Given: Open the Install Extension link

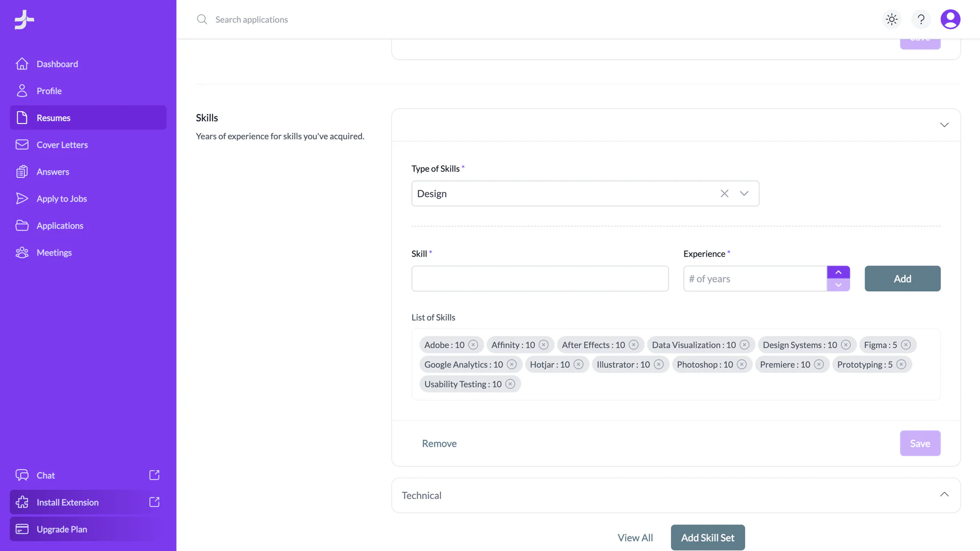Looking at the screenshot, I should 67,503.
